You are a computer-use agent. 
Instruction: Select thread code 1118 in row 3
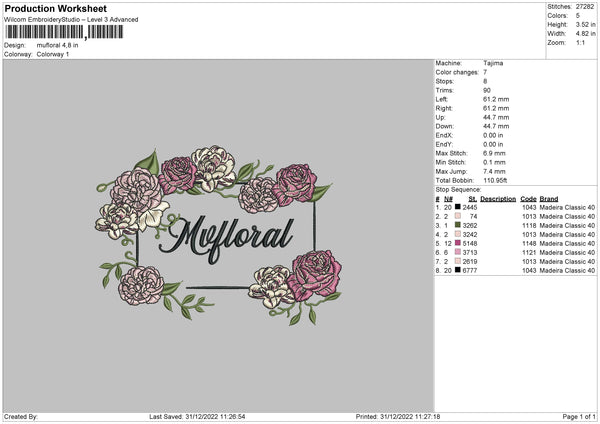point(529,225)
